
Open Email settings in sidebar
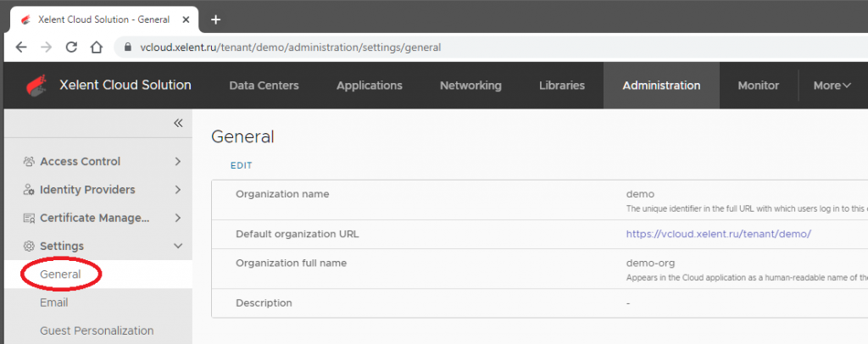[x=54, y=302]
